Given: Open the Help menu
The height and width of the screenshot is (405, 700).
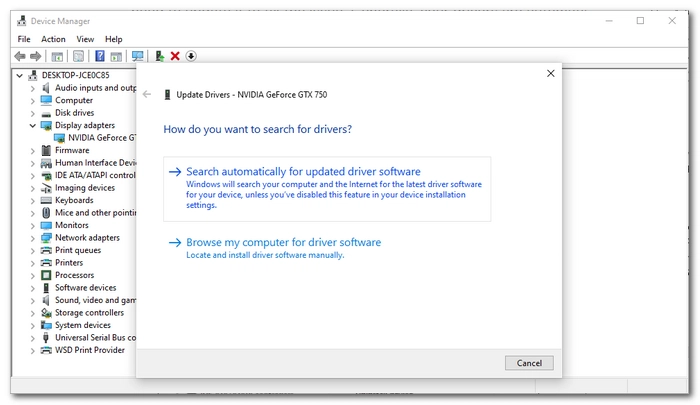Looking at the screenshot, I should (113, 39).
